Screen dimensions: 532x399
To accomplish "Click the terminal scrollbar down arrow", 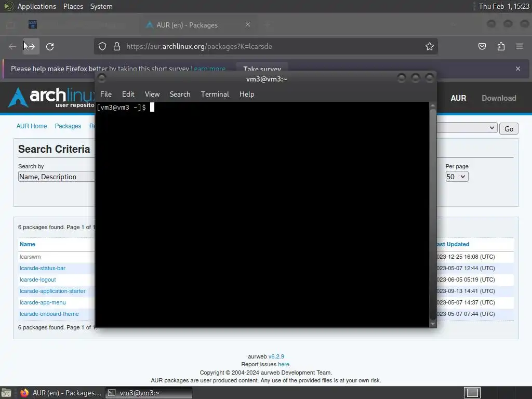I will tap(432, 324).
